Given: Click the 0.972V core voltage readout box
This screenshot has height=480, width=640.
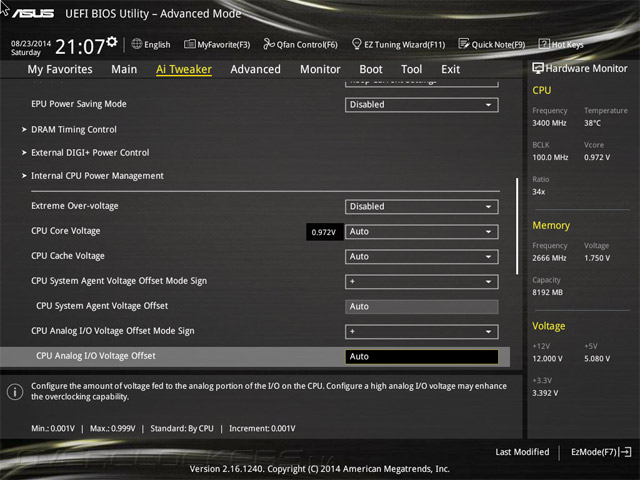Looking at the screenshot, I should 324,232.
